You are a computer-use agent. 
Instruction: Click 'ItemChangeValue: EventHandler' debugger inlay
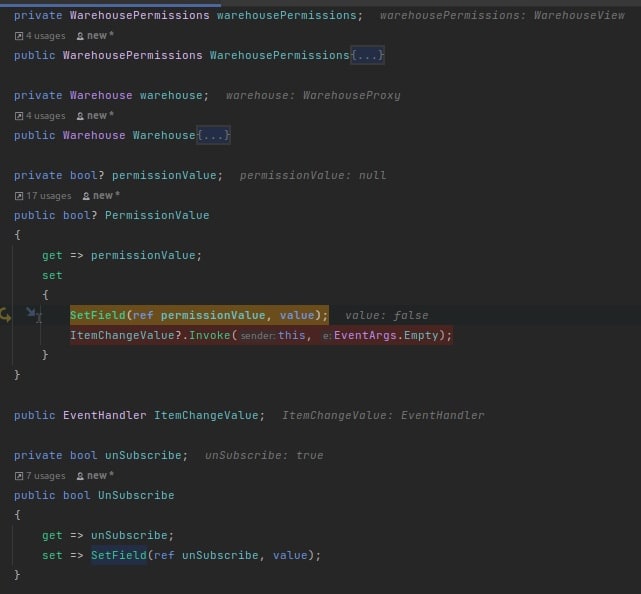coord(383,416)
